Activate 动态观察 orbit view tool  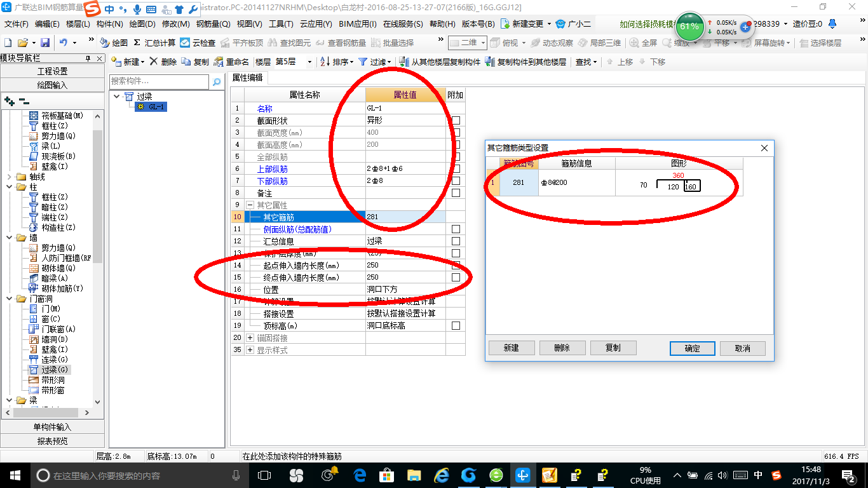point(552,43)
